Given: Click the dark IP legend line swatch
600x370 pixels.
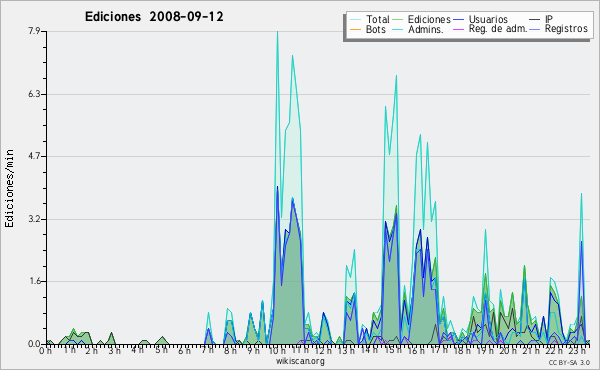Looking at the screenshot, I should 535,20.
